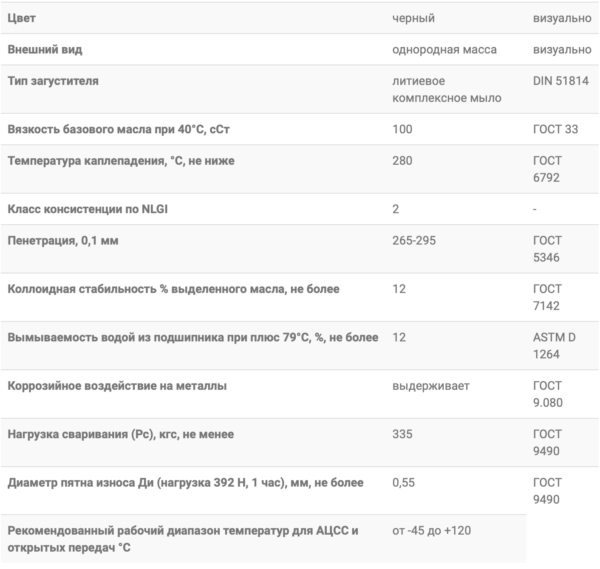The width and height of the screenshot is (600, 569).
Task: Click the "ГОСТ 6792" standard cell
Action: click(547, 169)
